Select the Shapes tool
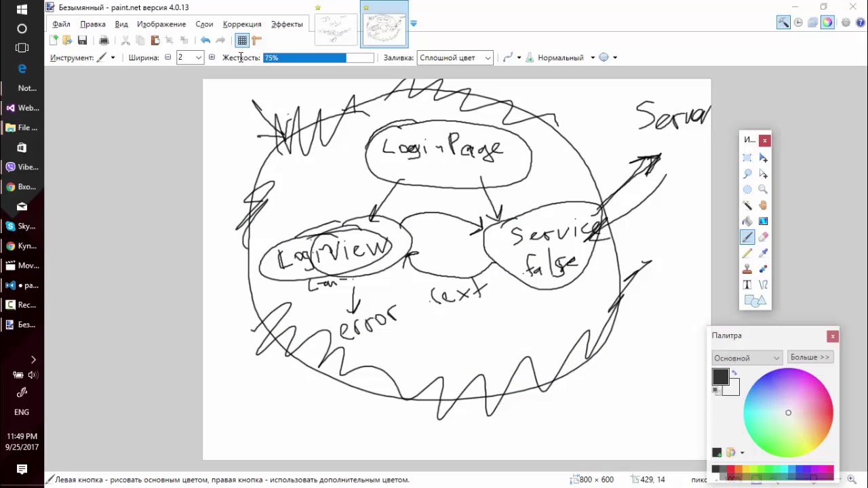The height and width of the screenshot is (488, 868). [755, 300]
